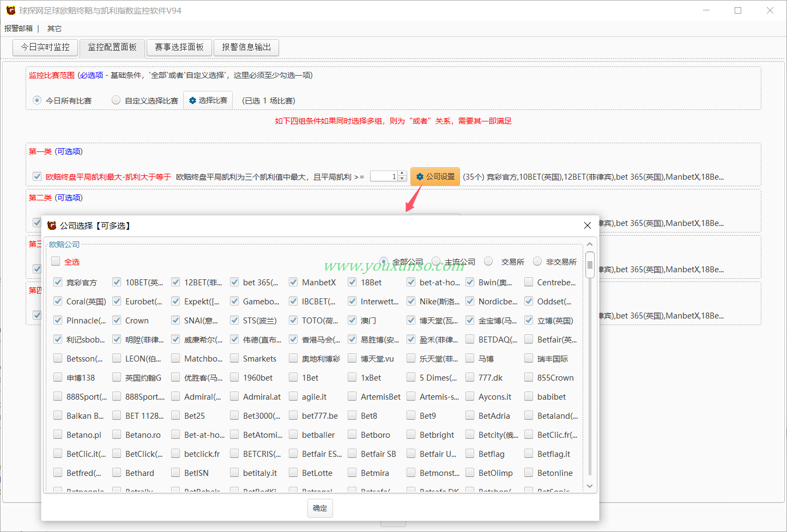The width and height of the screenshot is (787, 532).
Task: Check the 888Sport... company in first column
Action: pos(58,396)
